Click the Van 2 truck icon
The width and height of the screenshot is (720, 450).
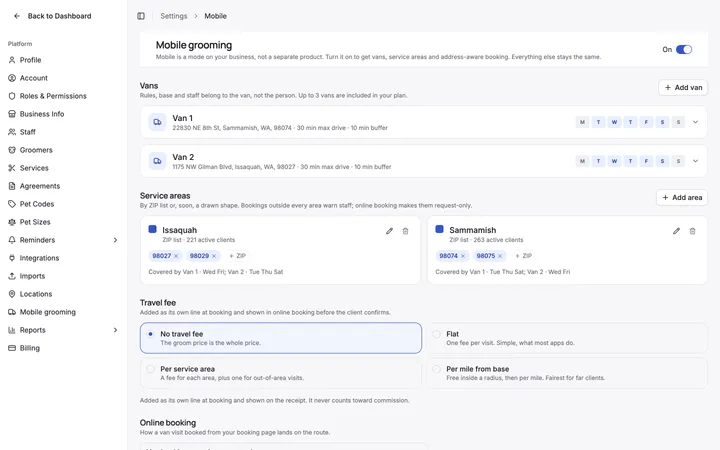click(157, 161)
